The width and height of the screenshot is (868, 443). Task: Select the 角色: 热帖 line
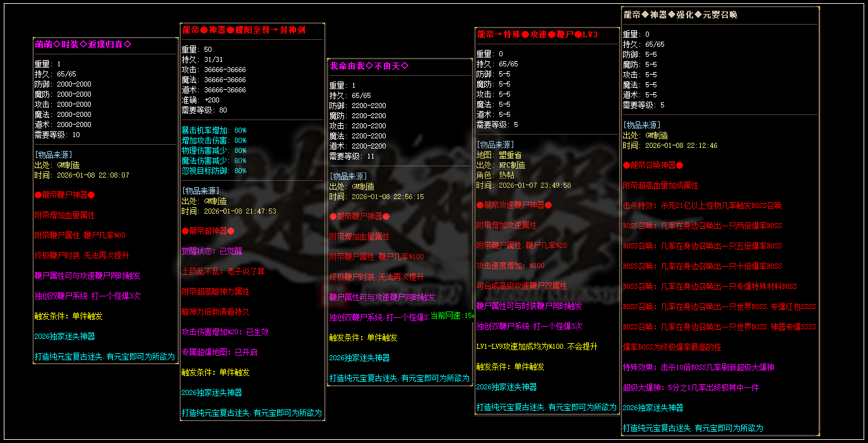[x=497, y=175]
